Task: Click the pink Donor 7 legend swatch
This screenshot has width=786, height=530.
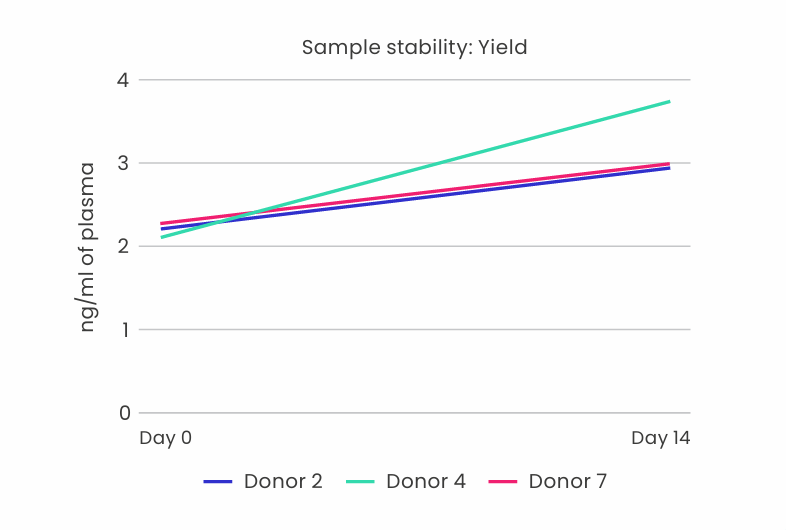Action: coord(503,481)
